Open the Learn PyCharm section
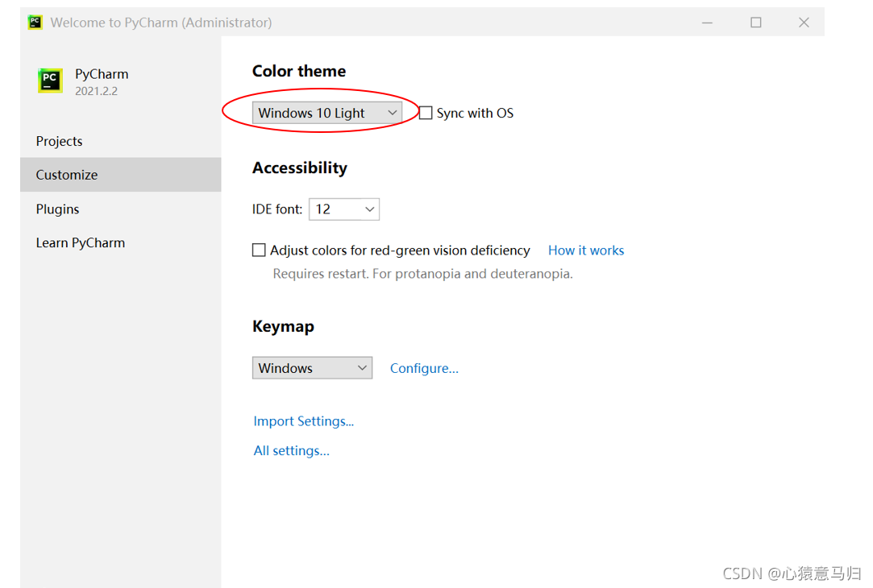The image size is (873, 588). (x=120, y=243)
